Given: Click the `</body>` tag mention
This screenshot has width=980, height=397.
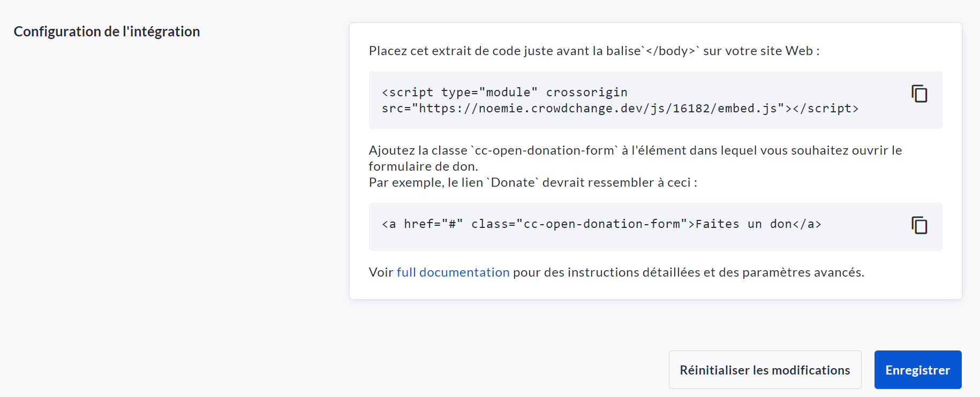Looking at the screenshot, I should [670, 51].
